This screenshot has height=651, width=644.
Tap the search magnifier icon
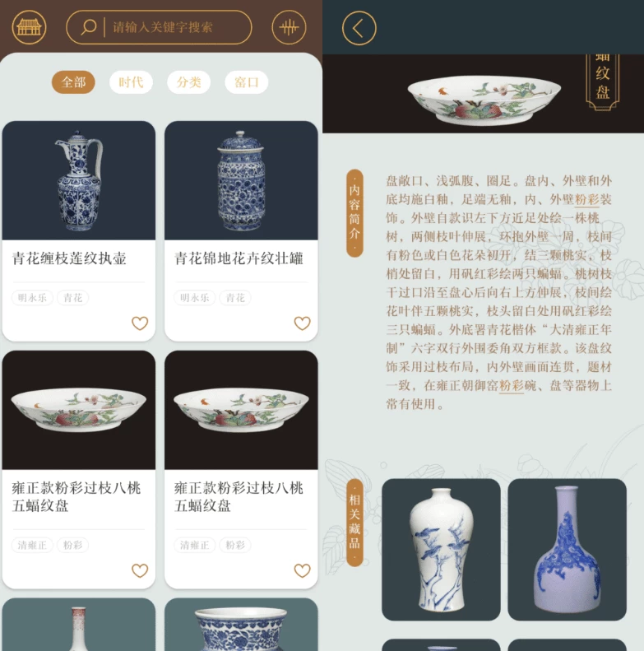(88, 27)
